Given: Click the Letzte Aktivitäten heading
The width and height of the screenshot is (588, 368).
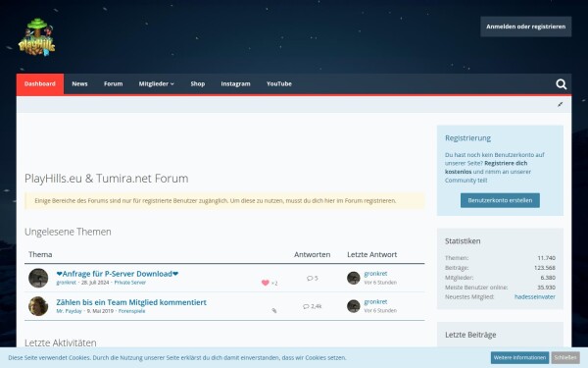Looking at the screenshot, I should coord(61,342).
